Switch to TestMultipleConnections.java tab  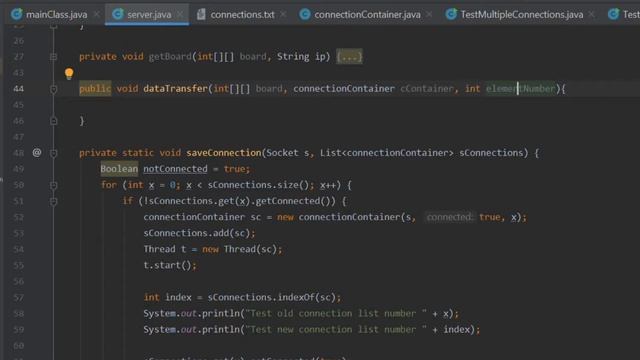pyautogui.click(x=522, y=15)
